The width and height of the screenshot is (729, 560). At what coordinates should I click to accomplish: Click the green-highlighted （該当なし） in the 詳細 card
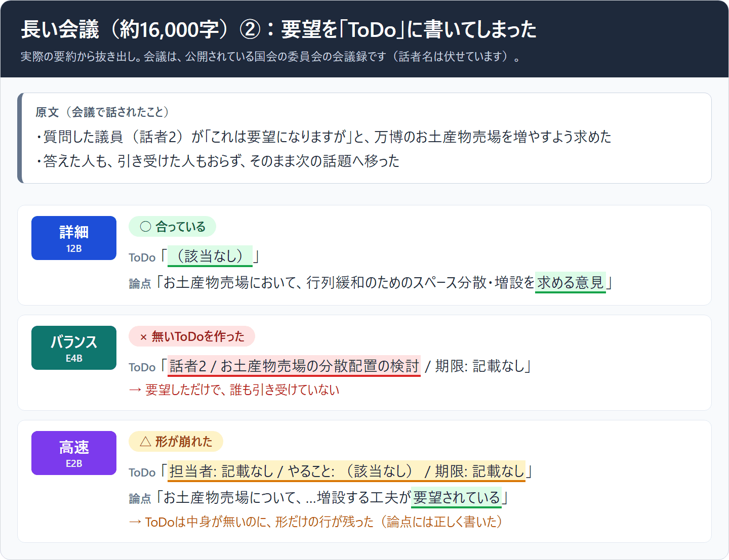click(x=210, y=256)
